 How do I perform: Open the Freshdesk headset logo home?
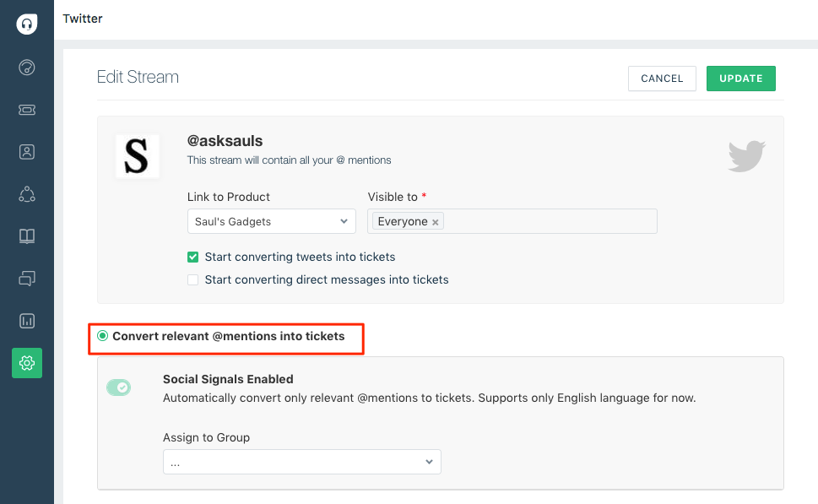click(27, 24)
